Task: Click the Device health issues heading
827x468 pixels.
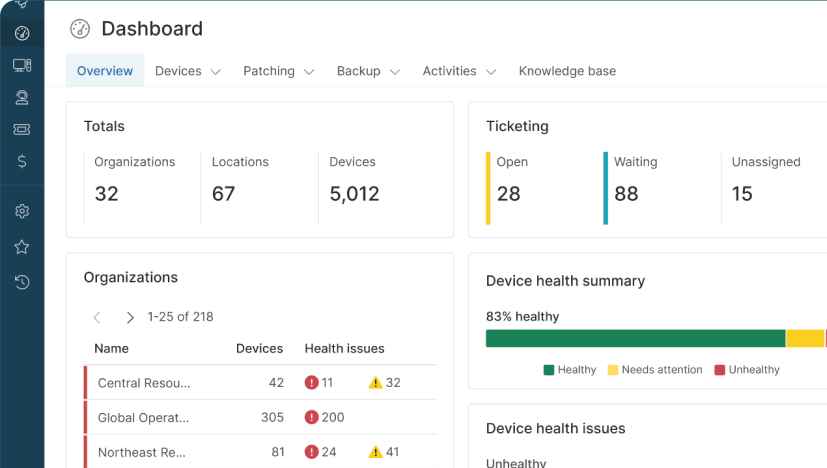Action: coord(555,428)
